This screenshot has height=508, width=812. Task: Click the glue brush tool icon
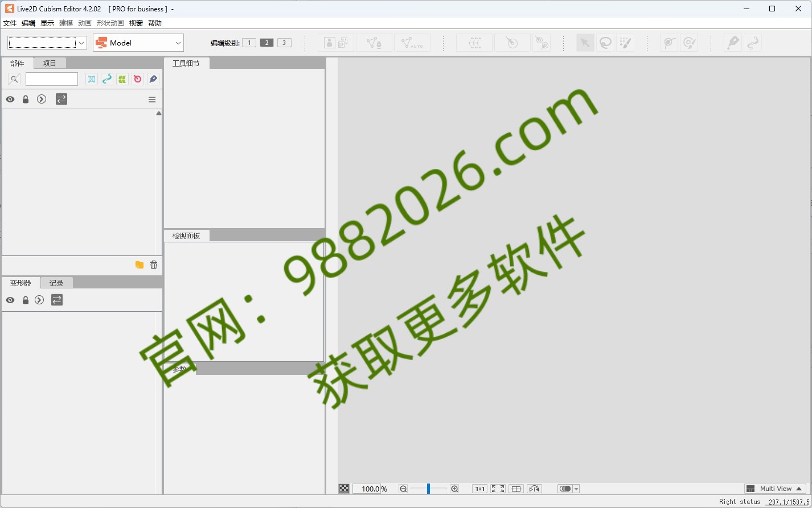(689, 43)
